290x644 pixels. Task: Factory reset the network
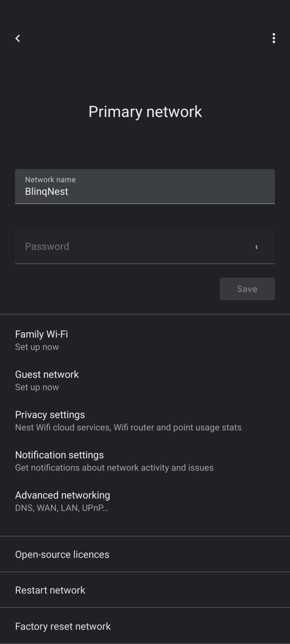point(63,626)
